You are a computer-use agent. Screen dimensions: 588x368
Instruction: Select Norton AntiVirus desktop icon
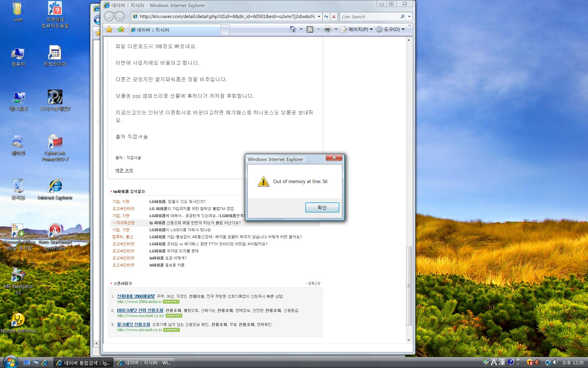18,323
